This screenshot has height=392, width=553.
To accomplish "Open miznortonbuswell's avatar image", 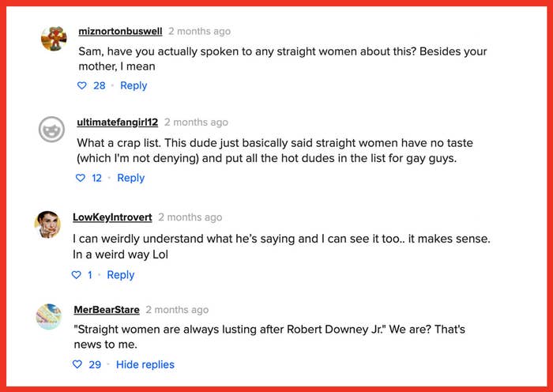I will (54, 39).
